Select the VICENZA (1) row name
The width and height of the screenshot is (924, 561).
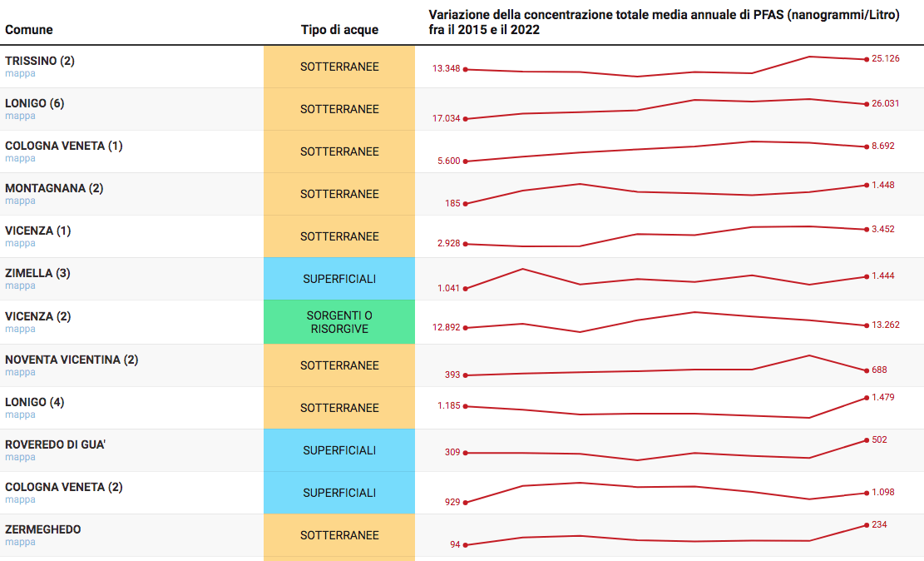point(38,231)
